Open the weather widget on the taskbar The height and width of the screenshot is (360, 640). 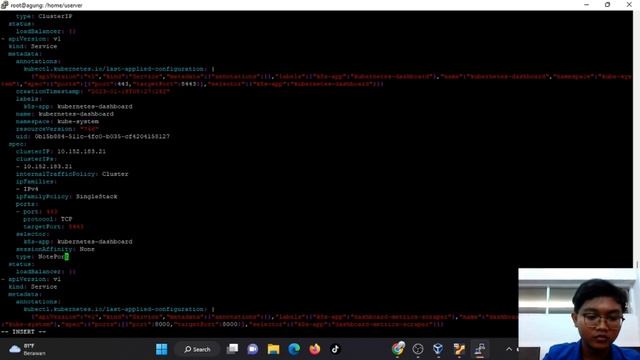[x=28, y=349]
